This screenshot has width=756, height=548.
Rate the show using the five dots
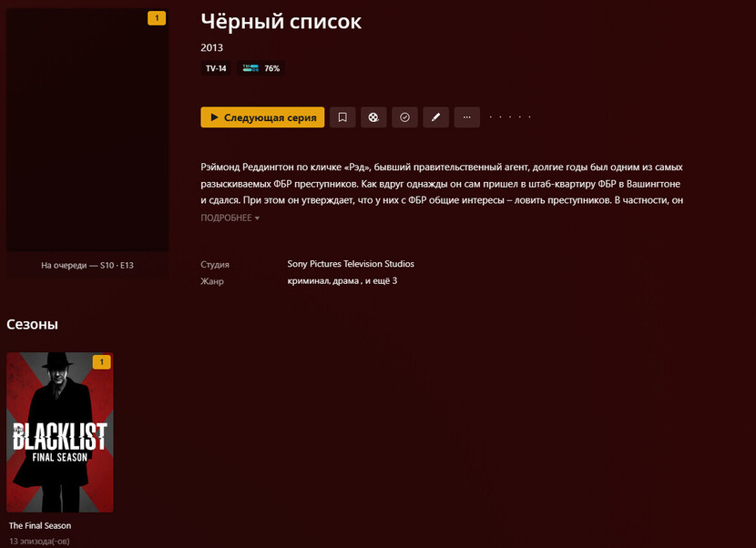coord(510,117)
